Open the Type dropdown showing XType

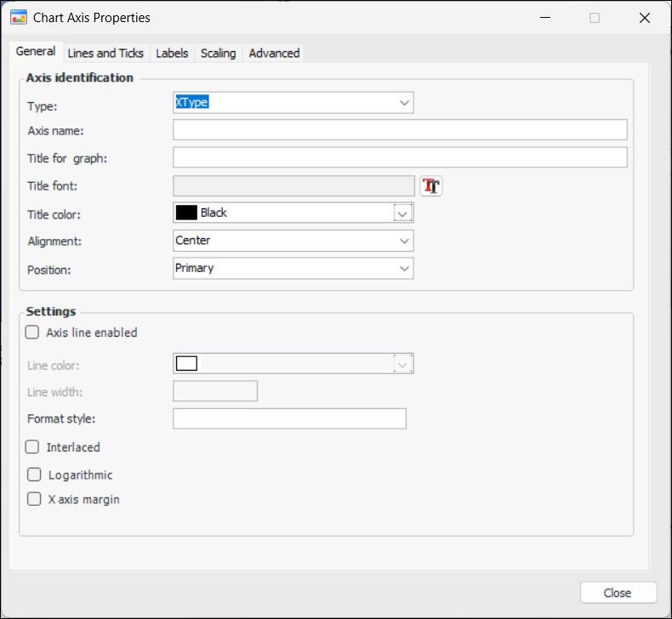[403, 103]
